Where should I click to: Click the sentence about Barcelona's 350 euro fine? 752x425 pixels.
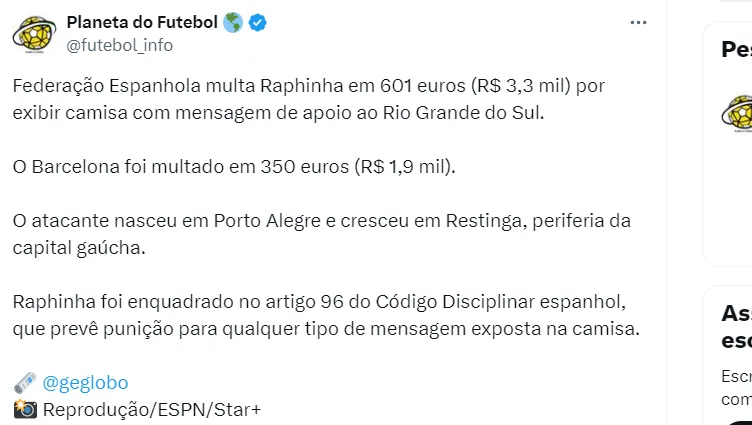coord(234,167)
